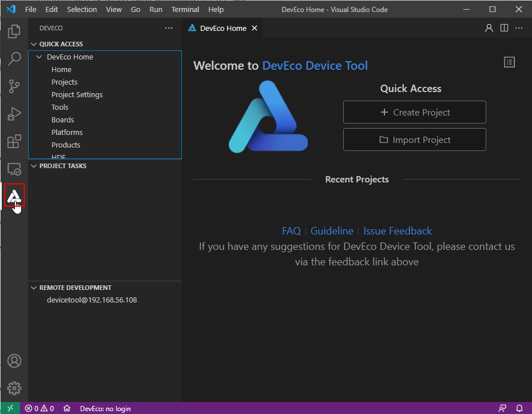Open the Source Control view
This screenshot has height=414, width=532.
(14, 86)
